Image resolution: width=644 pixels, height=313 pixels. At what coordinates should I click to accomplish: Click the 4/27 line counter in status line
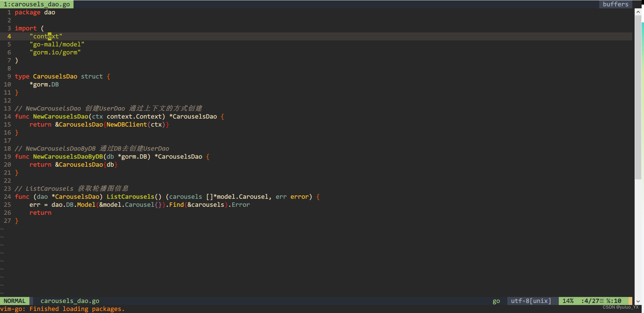point(591,301)
